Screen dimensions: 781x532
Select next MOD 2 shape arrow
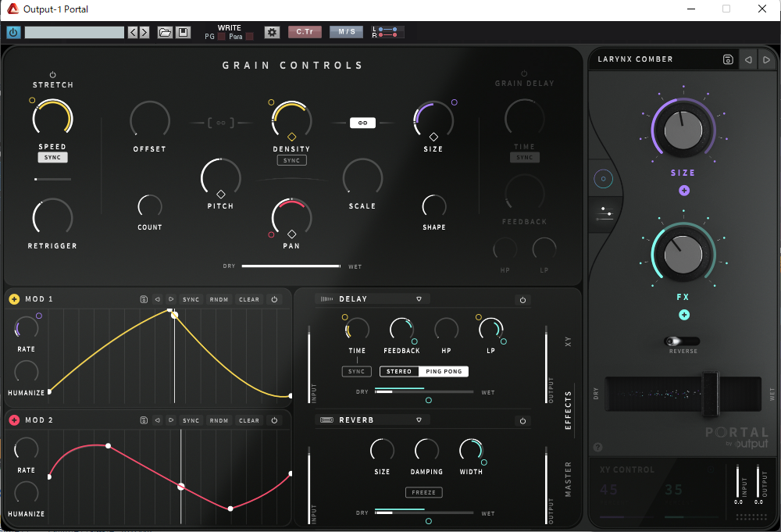(171, 420)
